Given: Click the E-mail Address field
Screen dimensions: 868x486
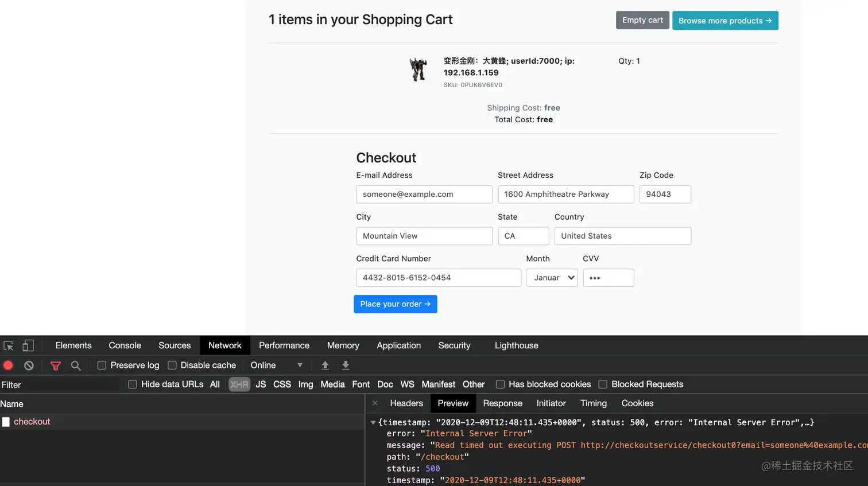Looking at the screenshot, I should (424, 194).
